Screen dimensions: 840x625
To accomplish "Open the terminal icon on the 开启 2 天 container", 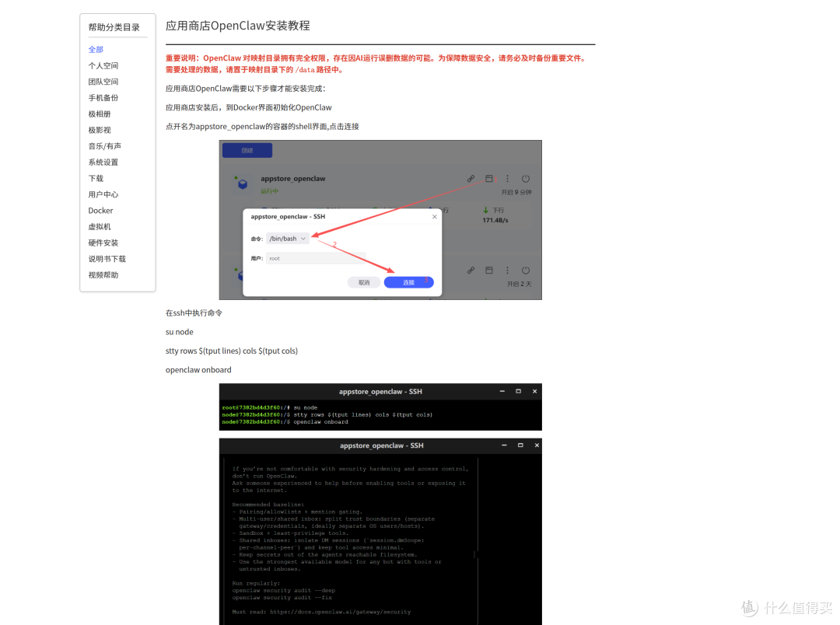I will click(488, 271).
